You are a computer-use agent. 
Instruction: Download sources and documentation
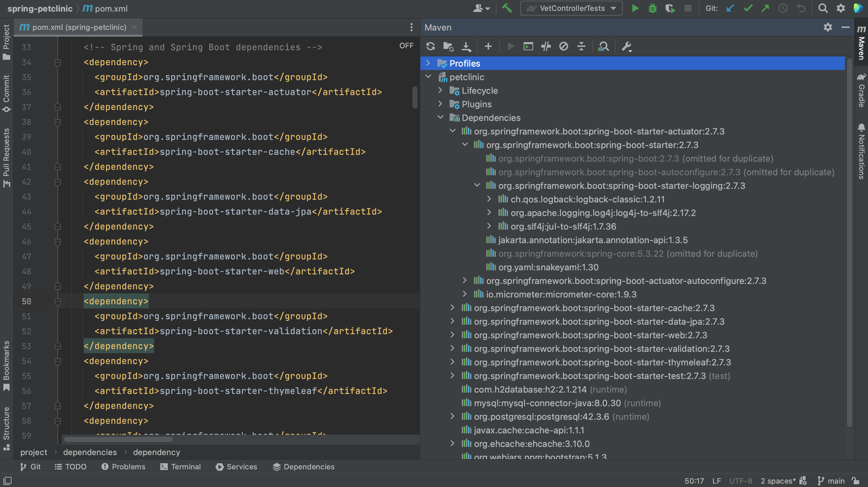coord(467,46)
